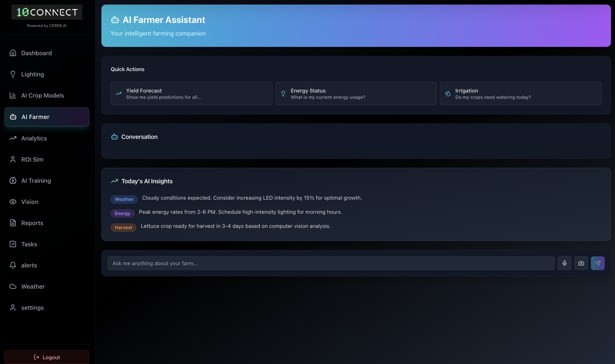Ask Energy Status quick action question
Screen dimensions: 615x364
point(356,93)
